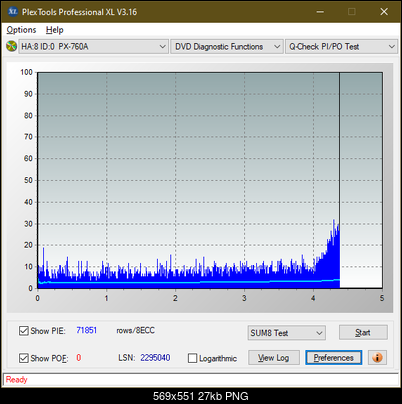Click the PlexTools XL title bar icon
The image size is (402, 404).
[x=12, y=12]
